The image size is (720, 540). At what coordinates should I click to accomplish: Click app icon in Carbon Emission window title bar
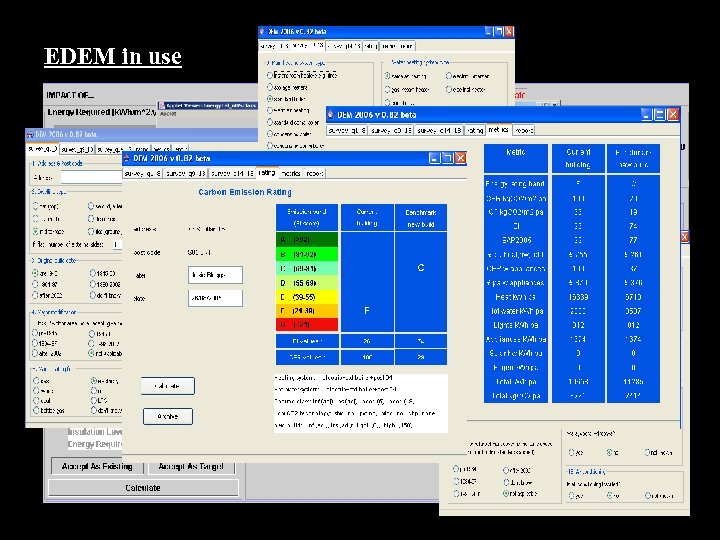(x=128, y=158)
